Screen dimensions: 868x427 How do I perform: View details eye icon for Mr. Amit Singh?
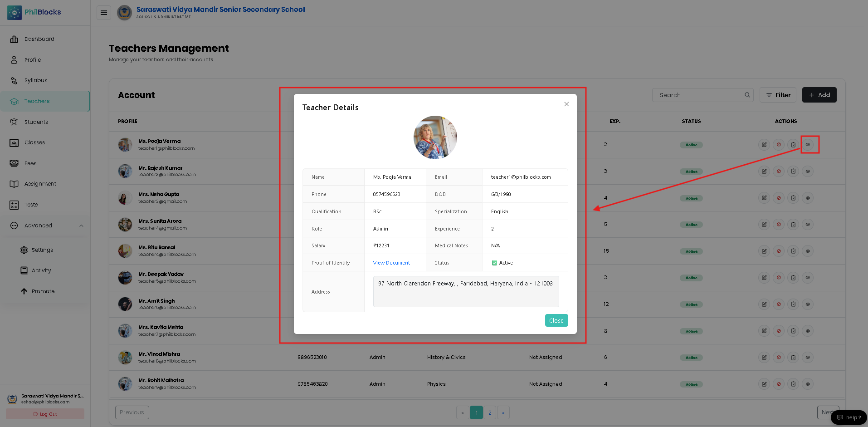point(808,304)
